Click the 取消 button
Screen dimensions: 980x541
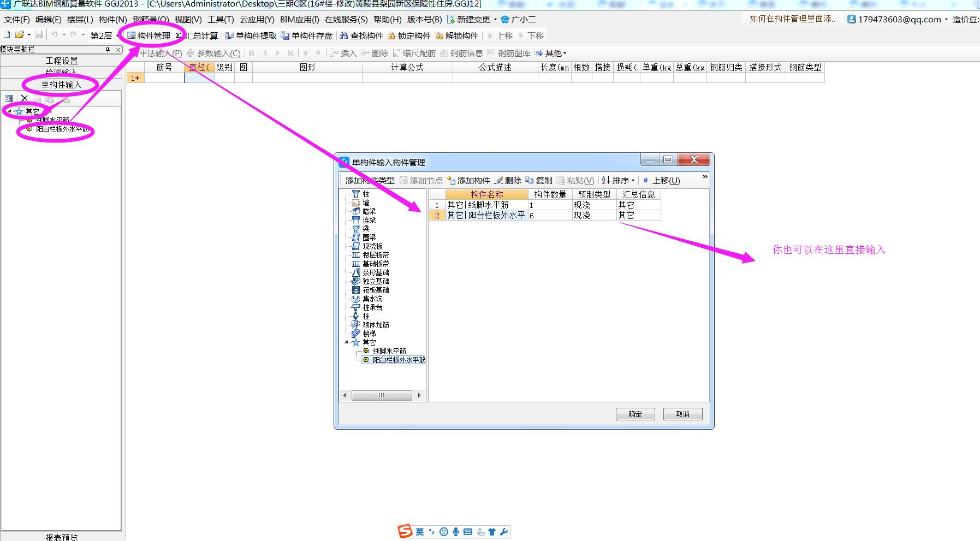coord(683,414)
